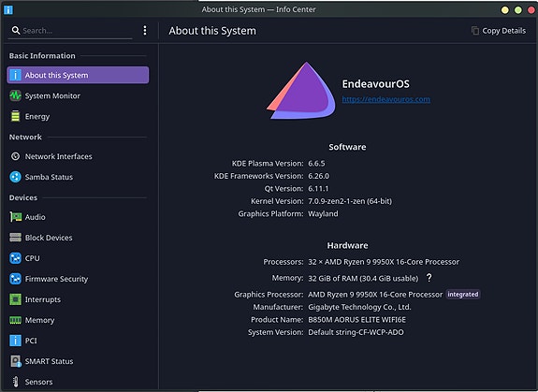The width and height of the screenshot is (538, 392).
Task: Click the Info Center title bar icon
Action: click(8, 9)
